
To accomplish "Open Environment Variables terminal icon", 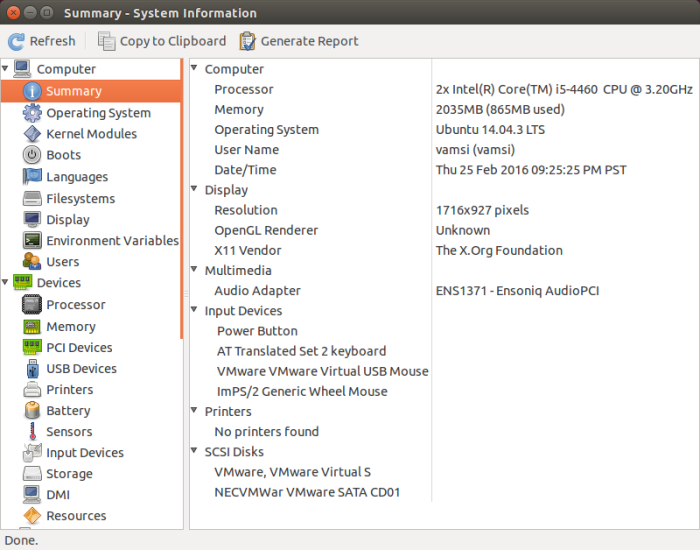I will (32, 241).
